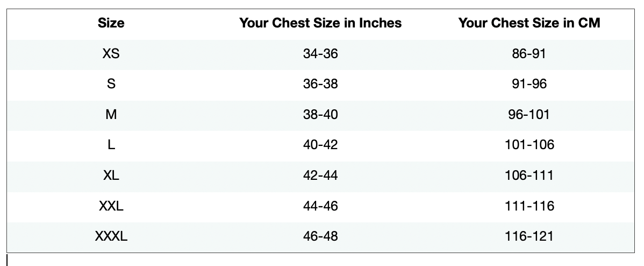Viewport: 644px width, 266px height.
Task: Select the 36-38 inches cell
Action: point(320,84)
